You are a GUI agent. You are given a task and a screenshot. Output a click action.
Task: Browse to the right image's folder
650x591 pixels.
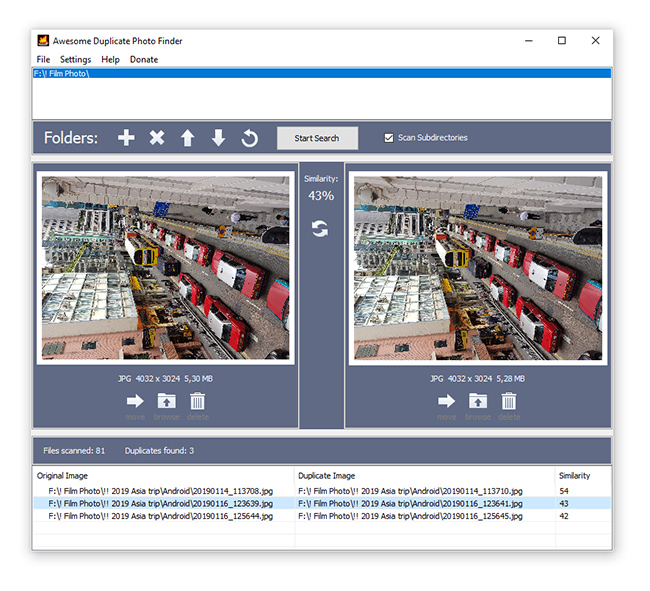coord(478,401)
